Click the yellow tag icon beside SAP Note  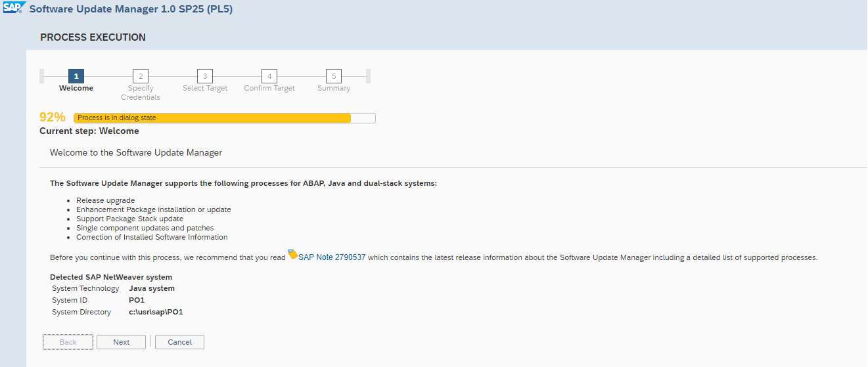click(293, 255)
